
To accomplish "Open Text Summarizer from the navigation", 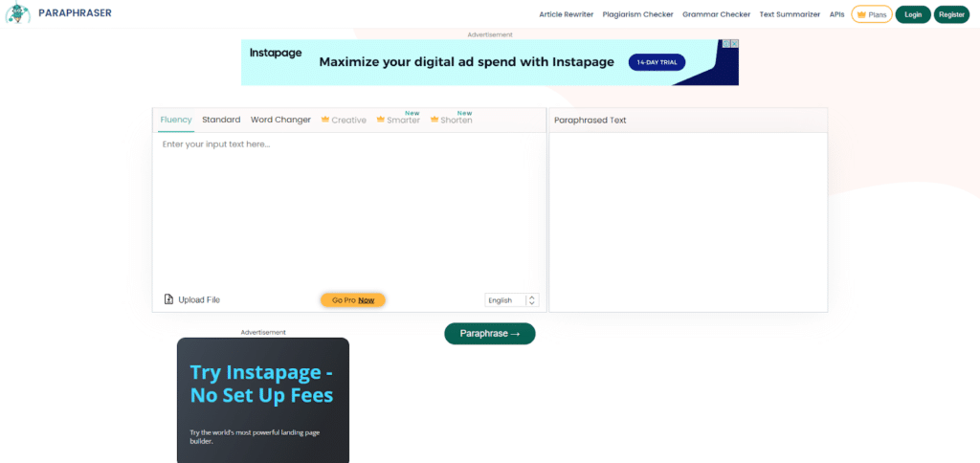I will point(790,14).
